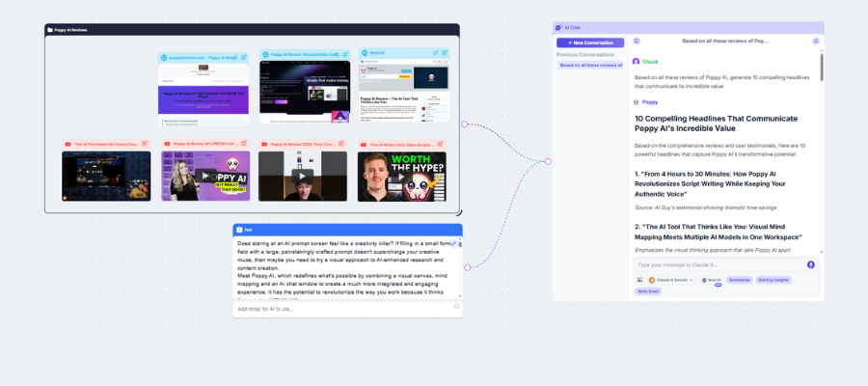This screenshot has width=868, height=386.
Task: Click the image attach icon in chat
Action: tap(639, 280)
